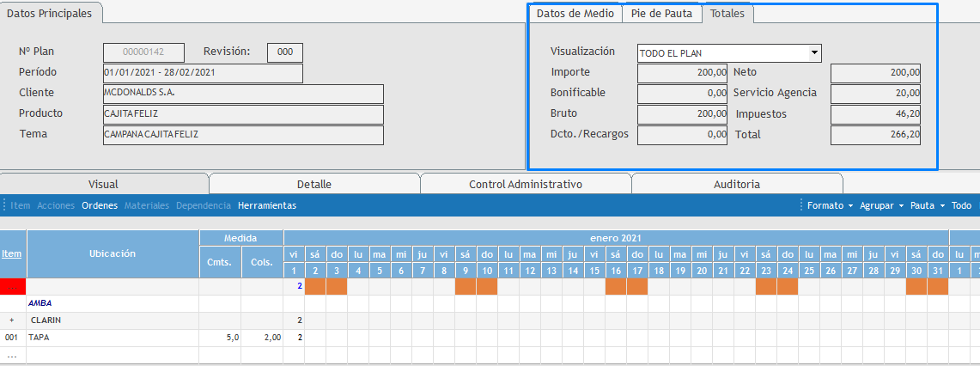The width and height of the screenshot is (980, 366).
Task: Click the Ordenes toolbar menu
Action: (99, 206)
